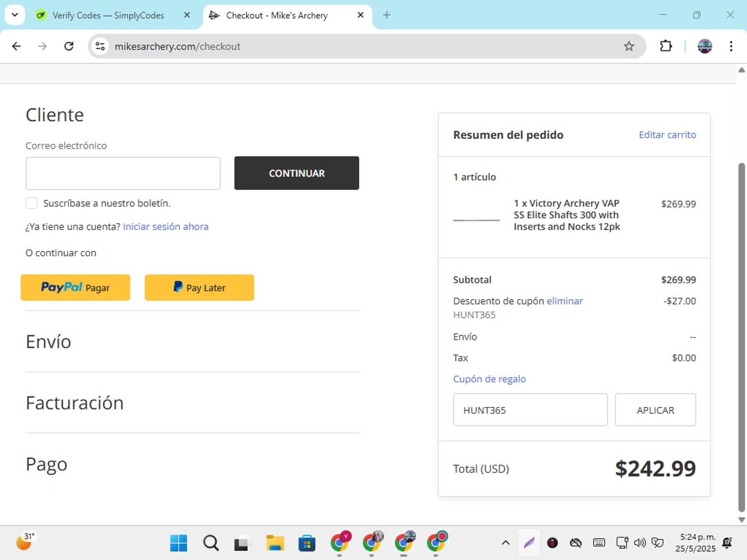This screenshot has height=560, width=747.
Task: Click the Total amount $242.99
Action: click(655, 468)
